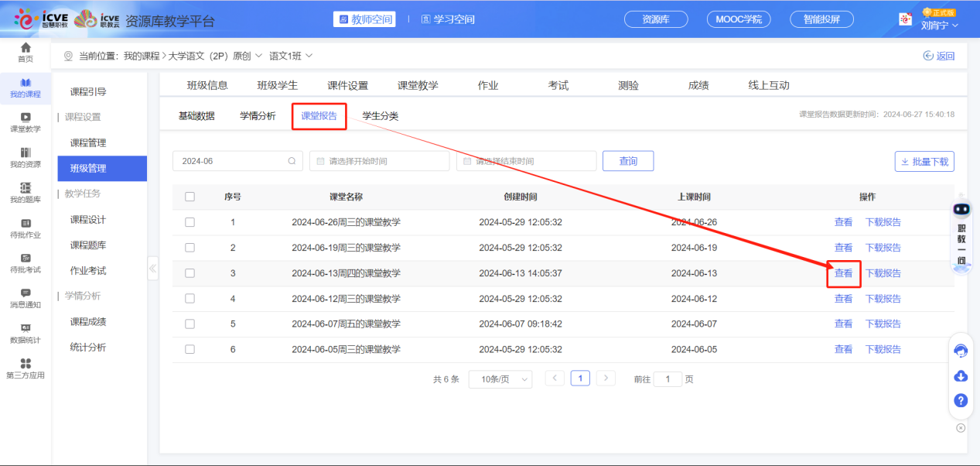Expand the 10条/页 page size dropdown

pyautogui.click(x=500, y=379)
